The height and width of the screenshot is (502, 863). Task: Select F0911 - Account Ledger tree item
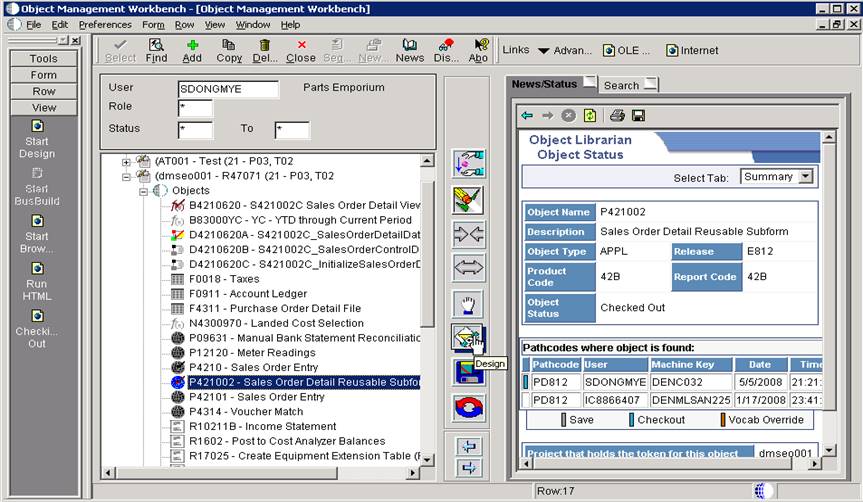click(248, 293)
